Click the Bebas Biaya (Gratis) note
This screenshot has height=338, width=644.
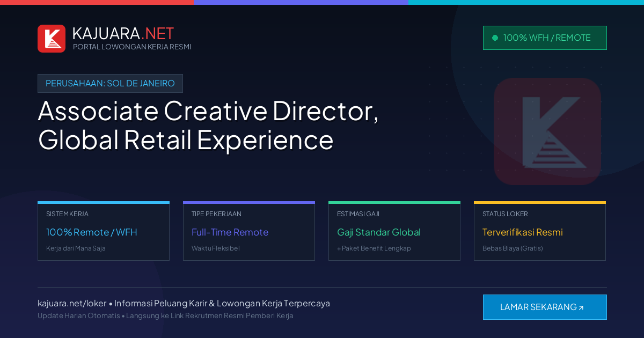pos(513,248)
